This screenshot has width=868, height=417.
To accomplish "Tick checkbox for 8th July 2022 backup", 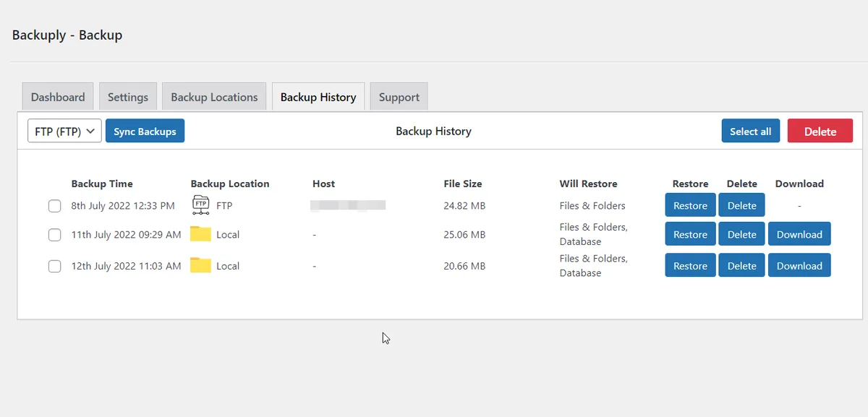I will [x=54, y=206].
